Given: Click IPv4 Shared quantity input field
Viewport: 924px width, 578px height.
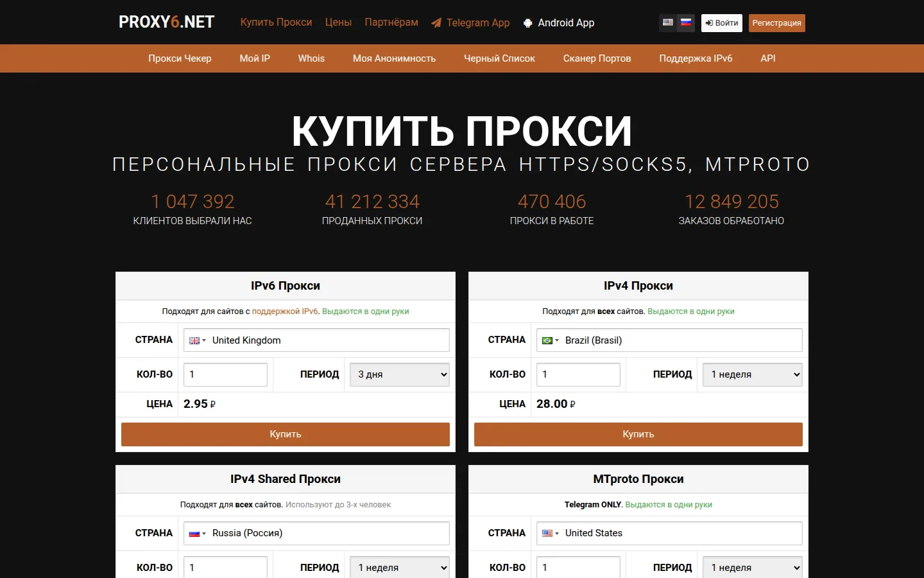Looking at the screenshot, I should tap(225, 567).
